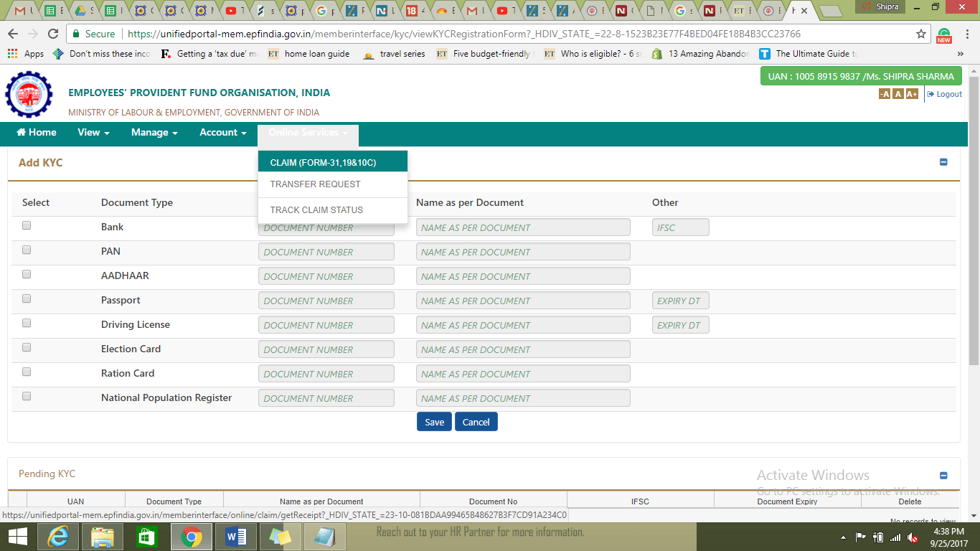This screenshot has height=551, width=980.
Task: Enable the Passport document checkbox
Action: coord(27,298)
